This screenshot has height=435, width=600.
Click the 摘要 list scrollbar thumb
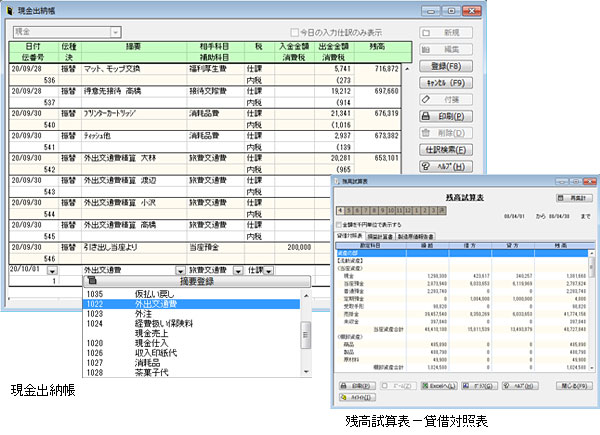click(306, 335)
